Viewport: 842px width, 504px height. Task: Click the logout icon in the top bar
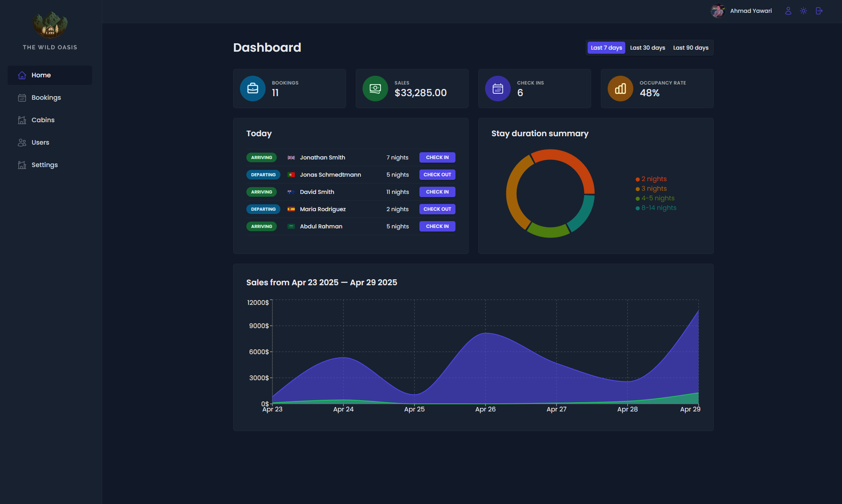point(819,11)
